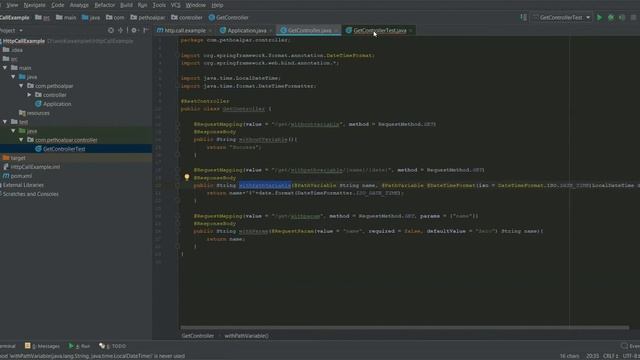Select the GetController.java editor tab

[x=309, y=31]
